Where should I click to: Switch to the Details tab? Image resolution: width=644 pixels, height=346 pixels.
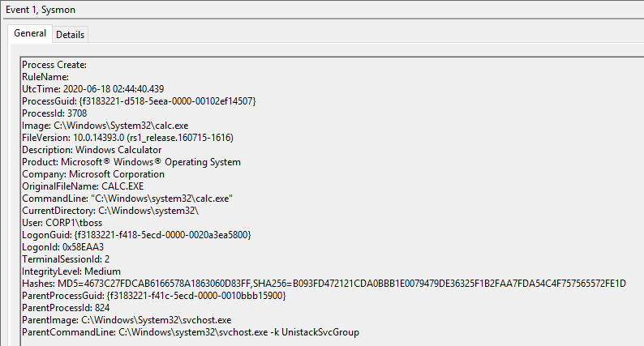[x=70, y=35]
